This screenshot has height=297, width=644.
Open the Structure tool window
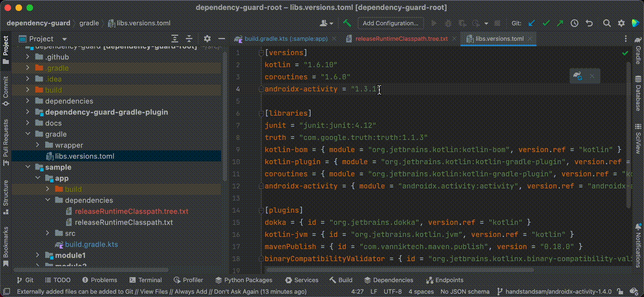[x=6, y=197]
